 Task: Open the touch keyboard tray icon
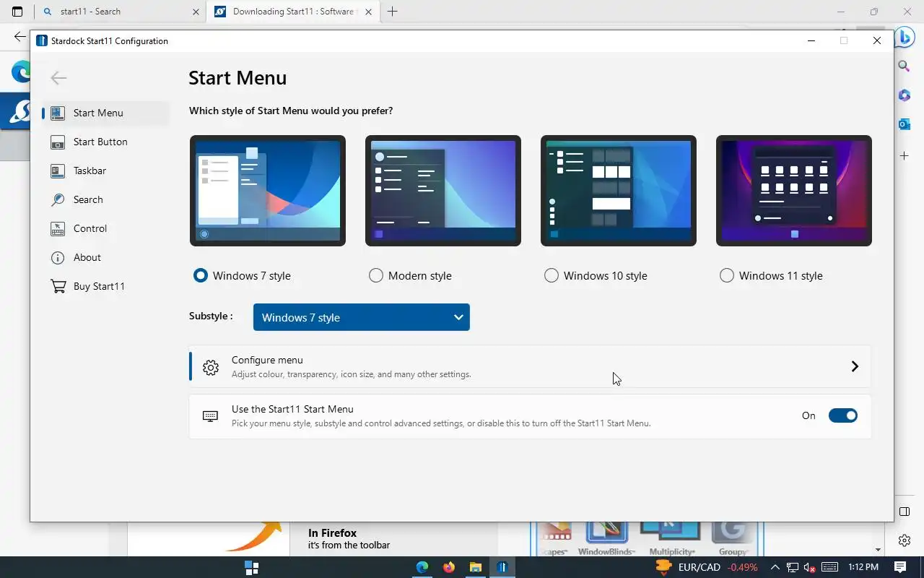pyautogui.click(x=829, y=567)
